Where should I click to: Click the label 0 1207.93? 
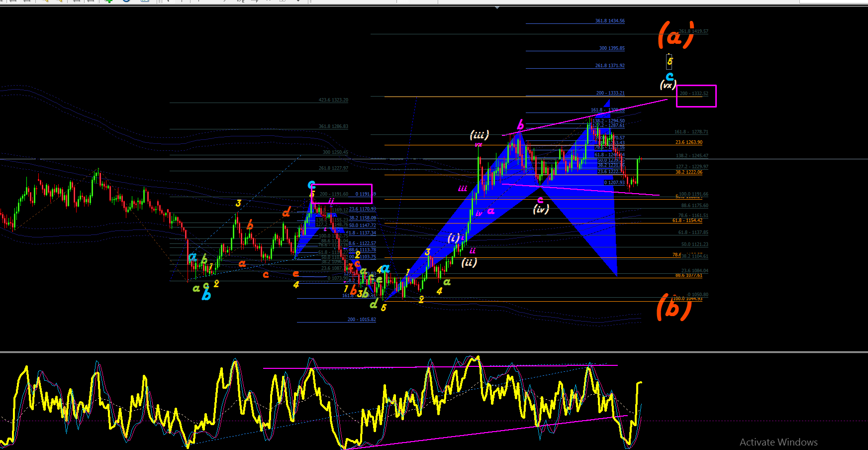(x=614, y=183)
